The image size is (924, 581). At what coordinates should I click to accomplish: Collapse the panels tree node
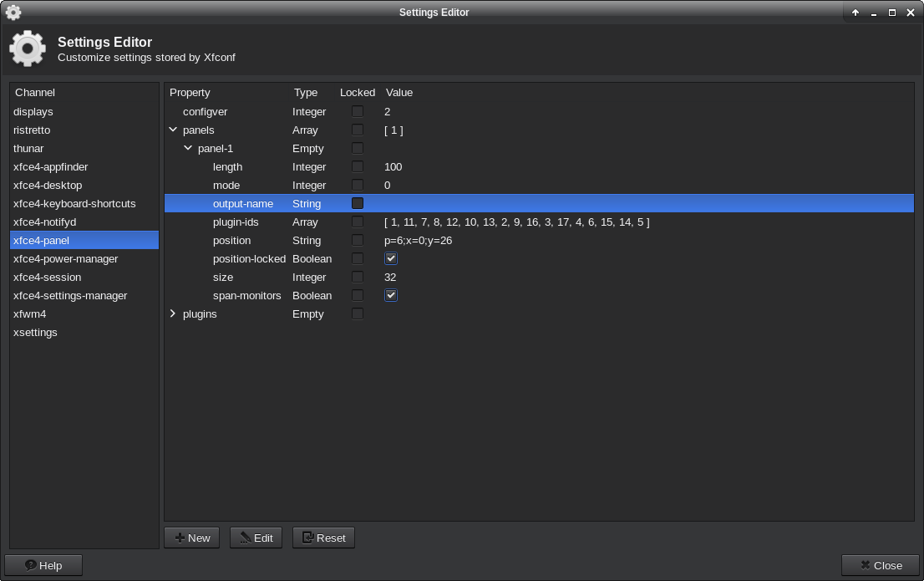[x=174, y=130]
